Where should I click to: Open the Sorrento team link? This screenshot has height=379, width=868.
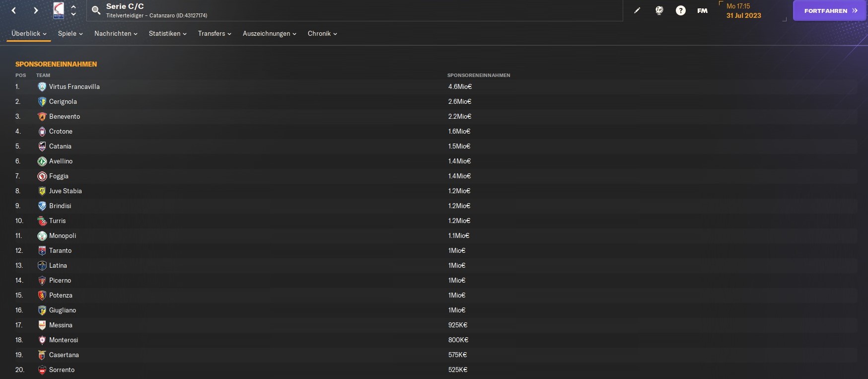pyautogui.click(x=62, y=370)
